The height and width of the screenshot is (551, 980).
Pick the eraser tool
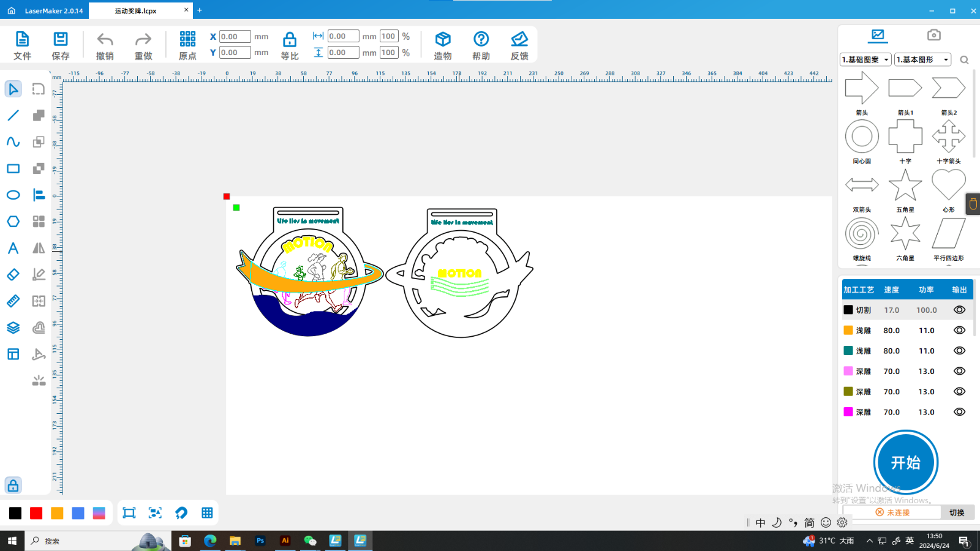tap(13, 275)
